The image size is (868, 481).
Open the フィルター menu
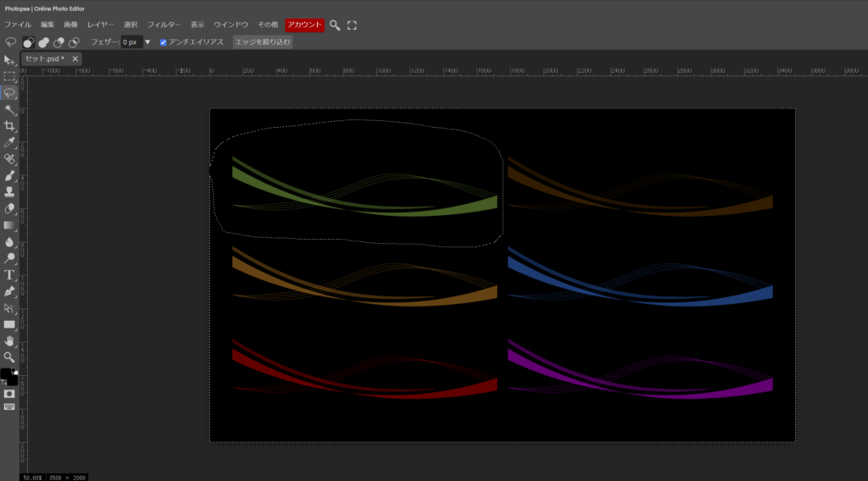coord(164,25)
